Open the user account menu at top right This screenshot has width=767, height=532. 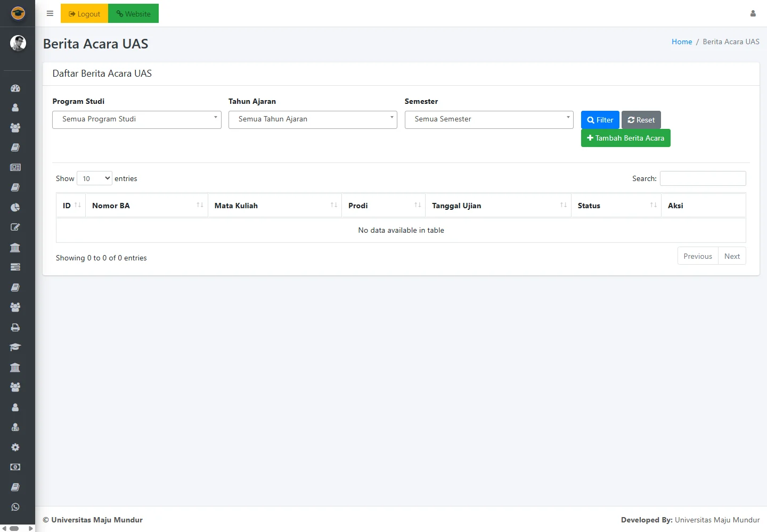(x=753, y=14)
